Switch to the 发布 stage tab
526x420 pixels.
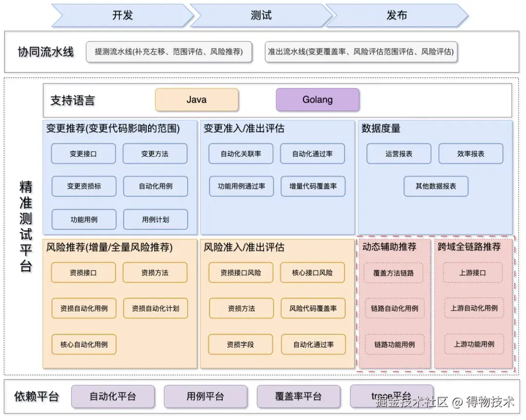tap(395, 15)
